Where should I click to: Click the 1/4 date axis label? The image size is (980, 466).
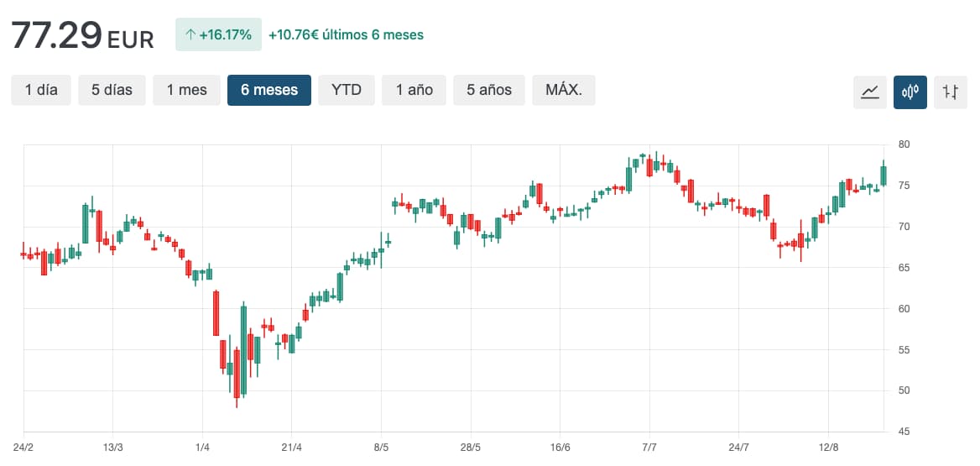point(202,448)
